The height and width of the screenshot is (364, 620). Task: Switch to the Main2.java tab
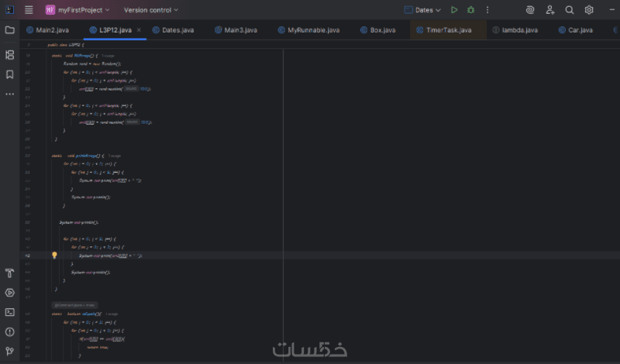[48, 30]
